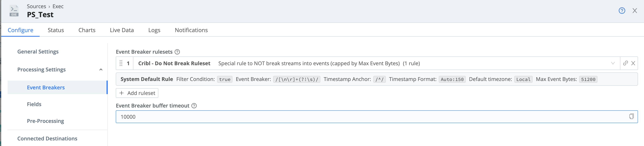Click the Add ruleset button

(137, 93)
